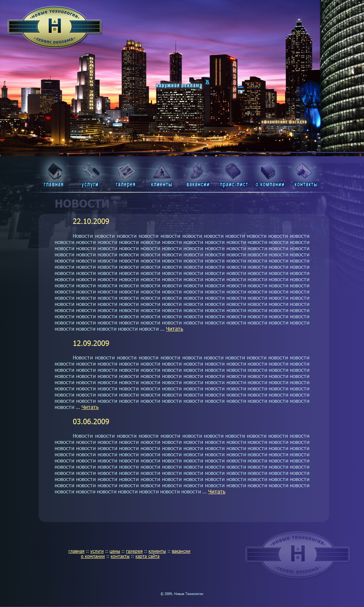The width and height of the screenshot is (364, 607).
Task: Go to главная menu label
Action: tap(54, 185)
